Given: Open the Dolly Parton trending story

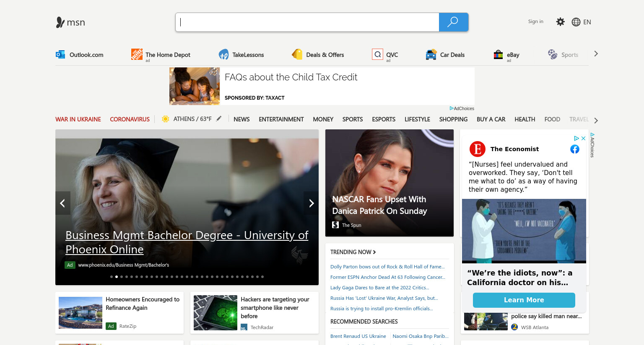Looking at the screenshot, I should pyautogui.click(x=387, y=267).
